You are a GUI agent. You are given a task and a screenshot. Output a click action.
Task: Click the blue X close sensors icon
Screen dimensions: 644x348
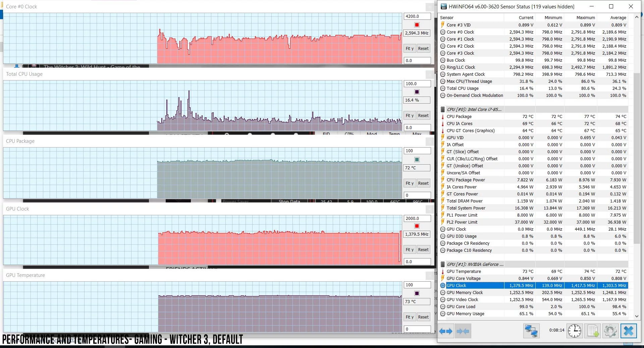click(x=628, y=331)
